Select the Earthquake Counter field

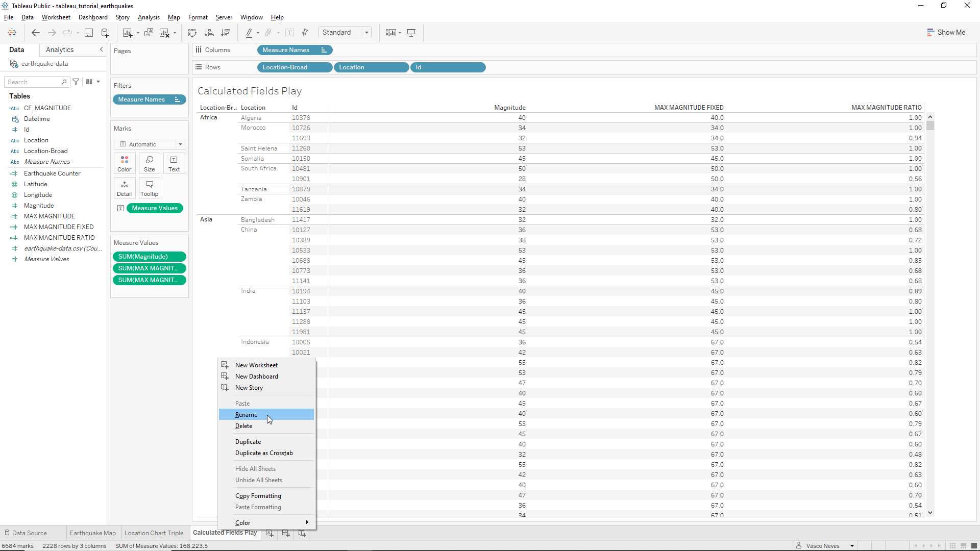(52, 173)
